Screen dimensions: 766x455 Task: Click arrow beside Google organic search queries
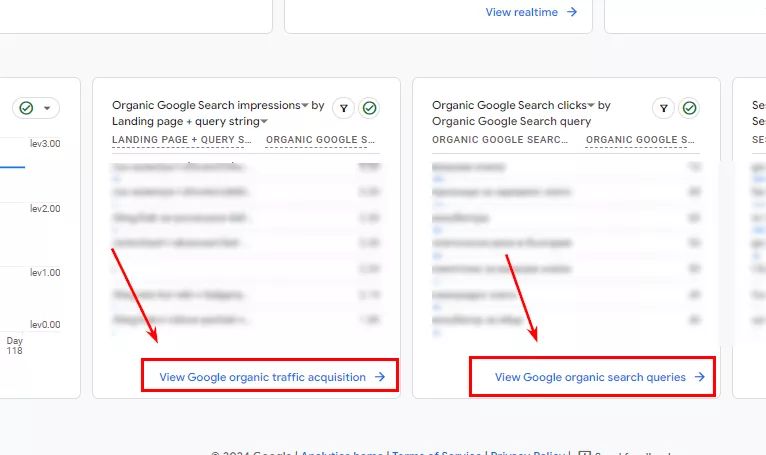[x=700, y=377]
